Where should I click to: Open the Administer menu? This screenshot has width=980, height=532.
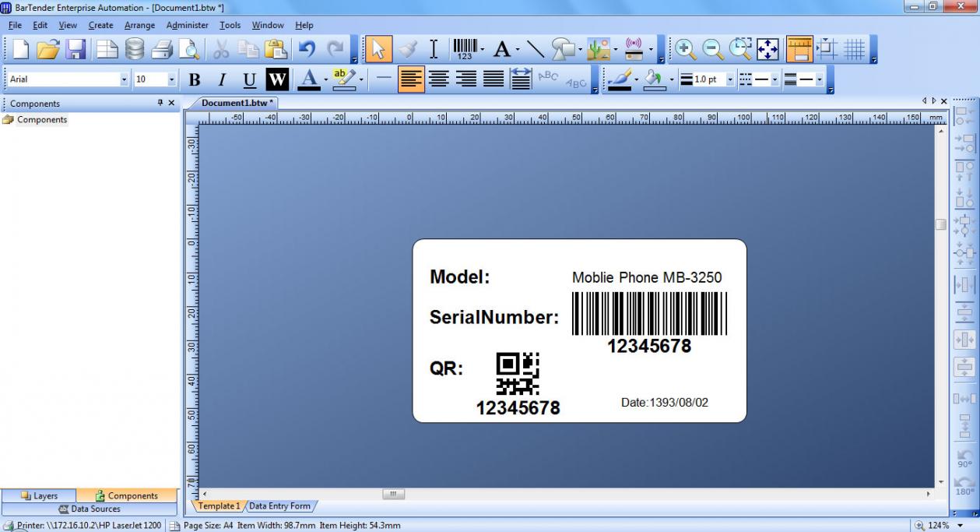pos(188,25)
